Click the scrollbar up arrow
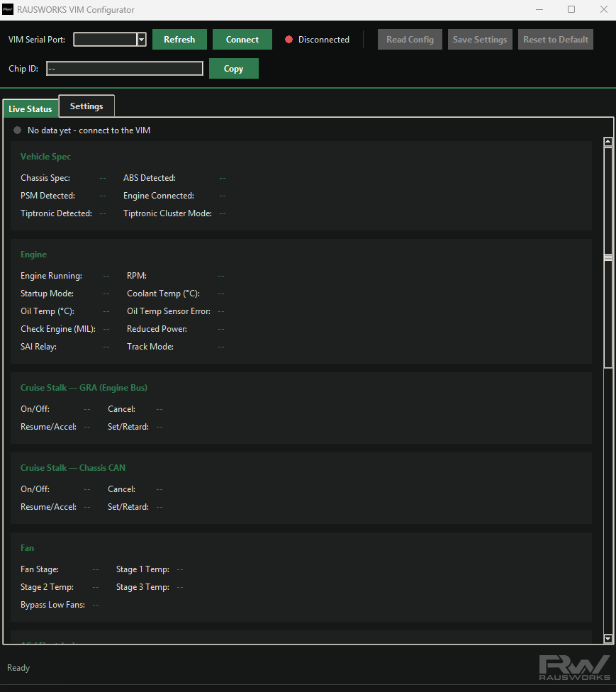The height and width of the screenshot is (692, 616). point(608,142)
